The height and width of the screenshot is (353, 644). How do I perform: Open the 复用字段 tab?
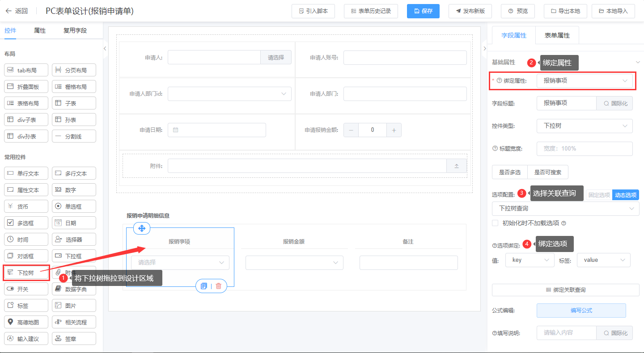(x=75, y=31)
